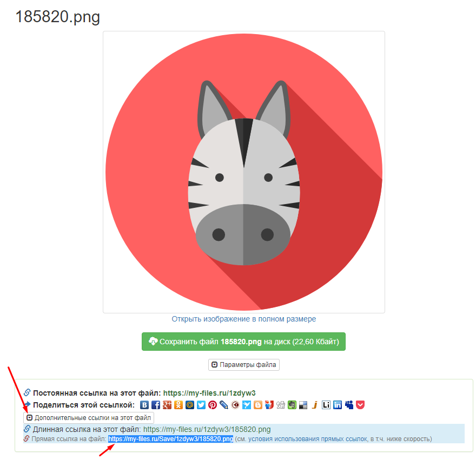
Task: Share link on Facebook
Action: click(156, 405)
